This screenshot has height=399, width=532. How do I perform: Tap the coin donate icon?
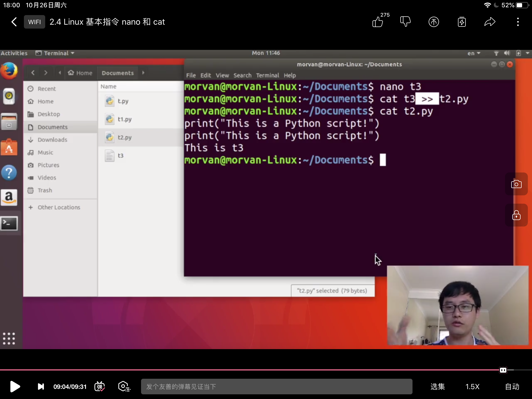click(434, 22)
